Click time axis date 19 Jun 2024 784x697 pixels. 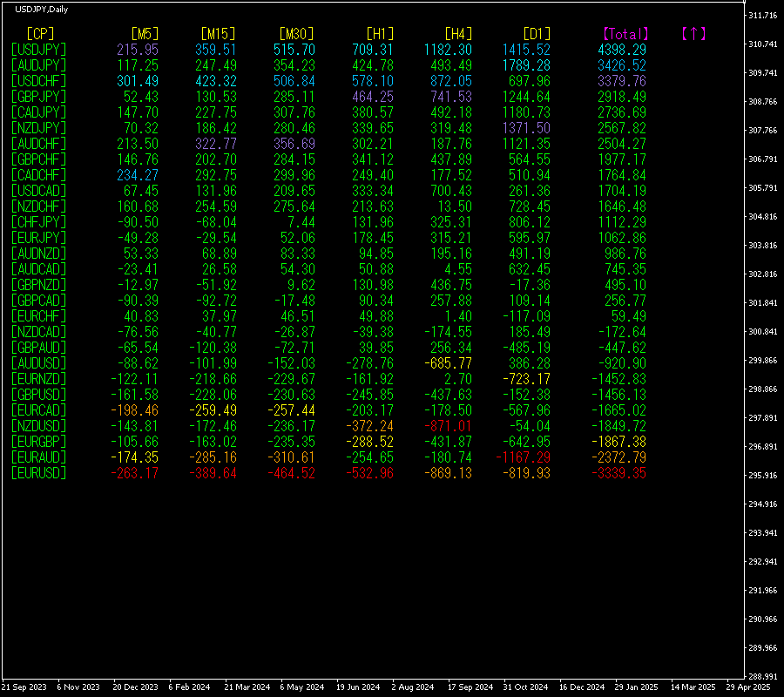pos(358,687)
